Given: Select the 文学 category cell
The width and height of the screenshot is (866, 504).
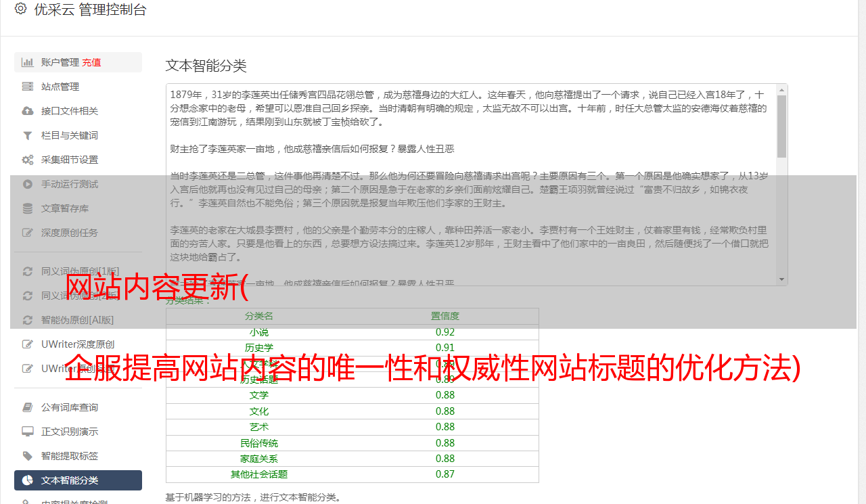Looking at the screenshot, I should click(259, 395).
